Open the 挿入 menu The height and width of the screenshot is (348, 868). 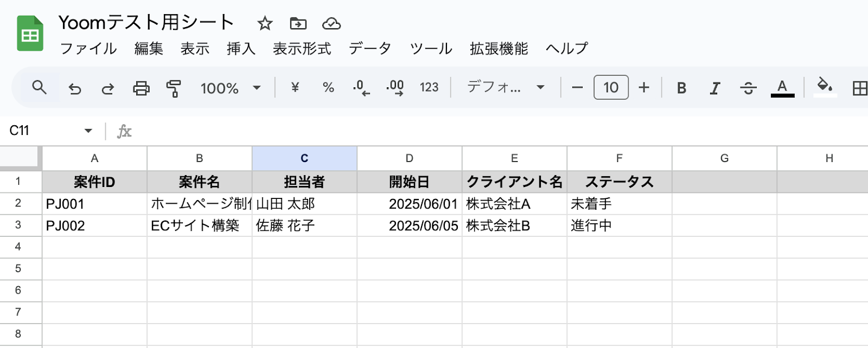tap(241, 48)
